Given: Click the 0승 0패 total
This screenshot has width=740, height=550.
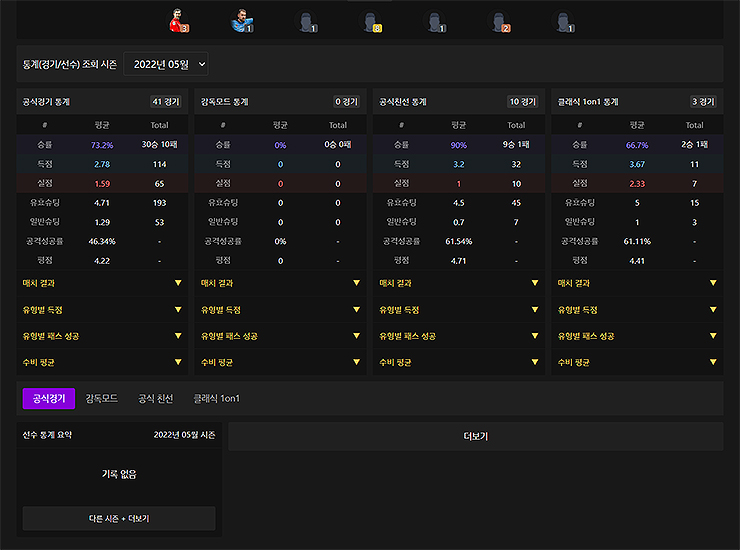Looking at the screenshot, I should pyautogui.click(x=337, y=144).
